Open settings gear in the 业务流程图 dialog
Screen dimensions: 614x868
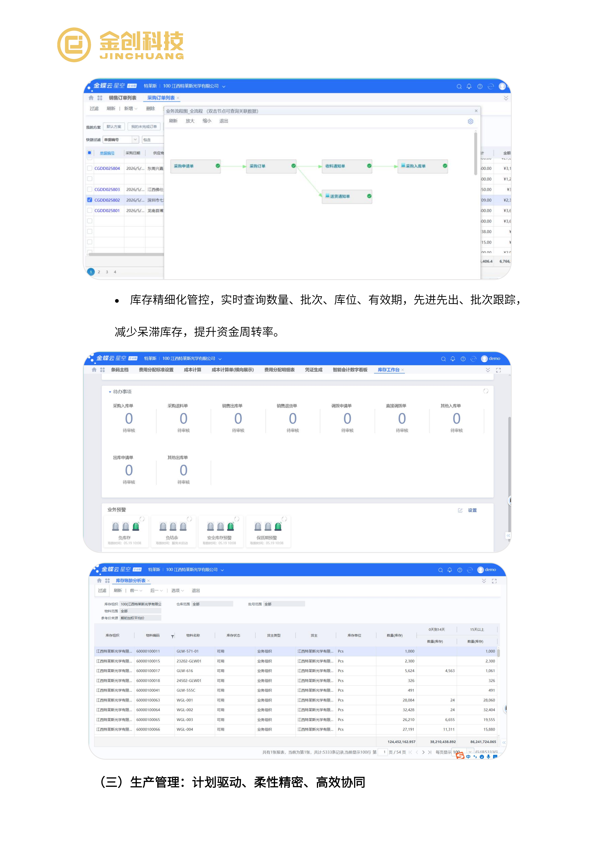470,121
